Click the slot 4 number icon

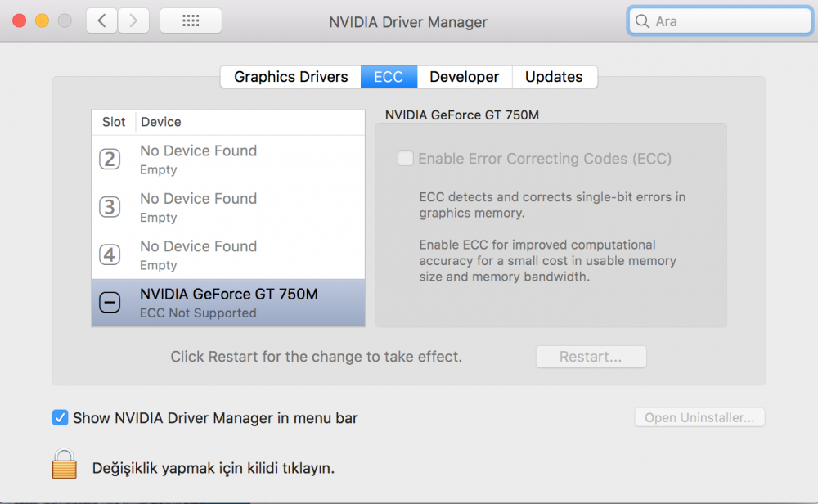point(110,254)
